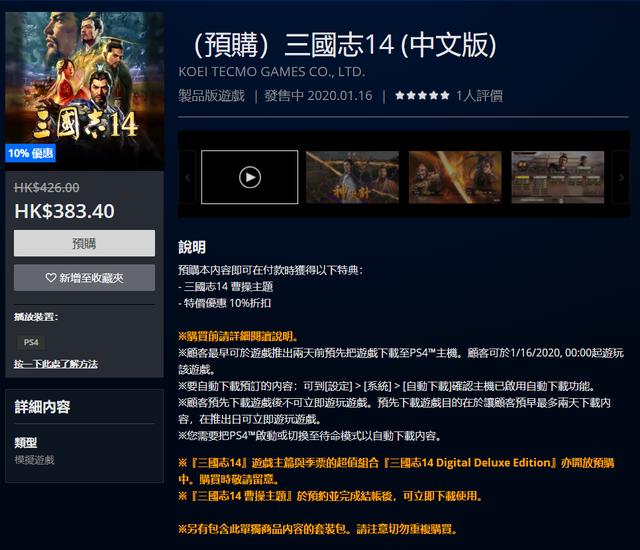This screenshot has height=550, width=640.
Task: Click the 自動下載 settings instruction line
Action: tap(387, 386)
